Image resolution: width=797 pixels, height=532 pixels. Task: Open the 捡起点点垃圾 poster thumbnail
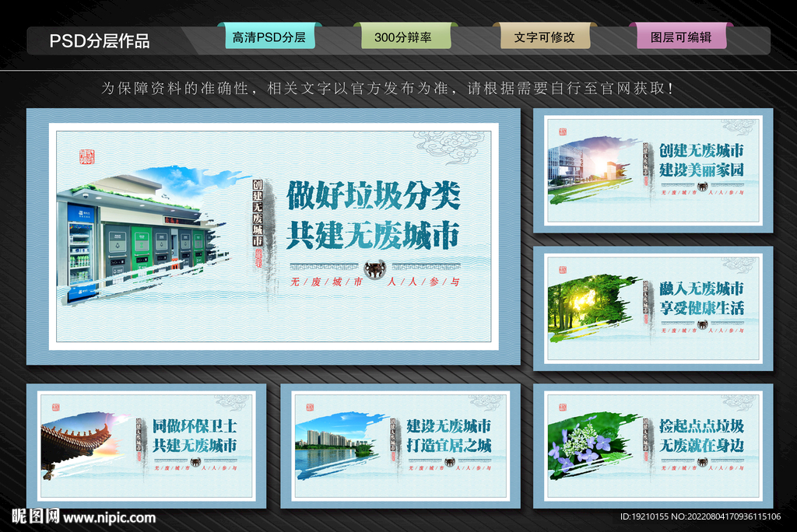653,446
